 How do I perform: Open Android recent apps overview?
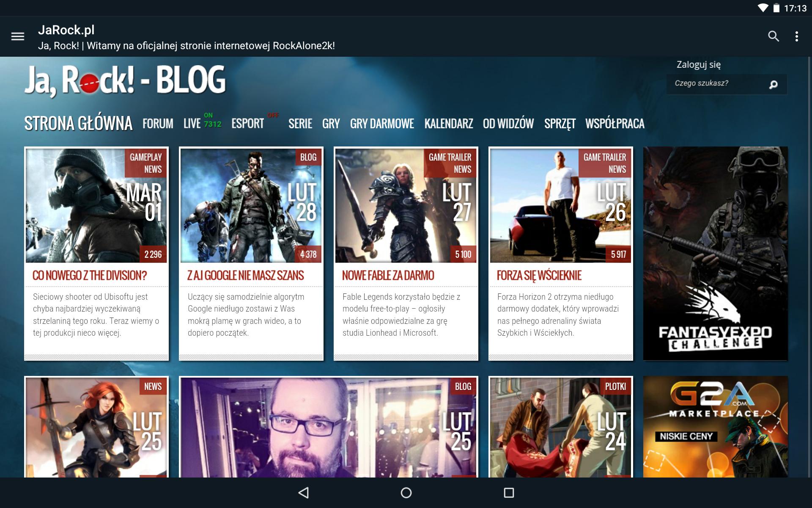[509, 493]
